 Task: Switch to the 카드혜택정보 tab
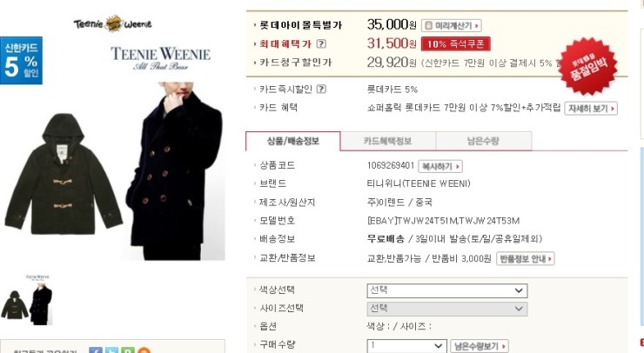coord(388,141)
